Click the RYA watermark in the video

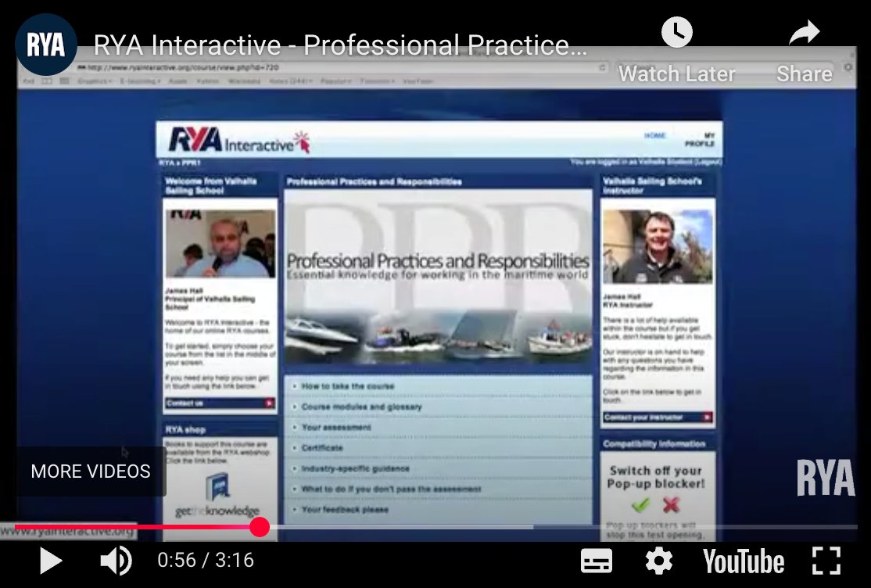[826, 478]
